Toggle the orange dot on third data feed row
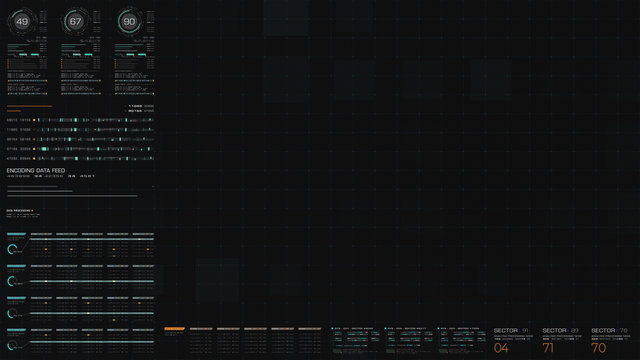This screenshot has height=360, width=640. 34,139
